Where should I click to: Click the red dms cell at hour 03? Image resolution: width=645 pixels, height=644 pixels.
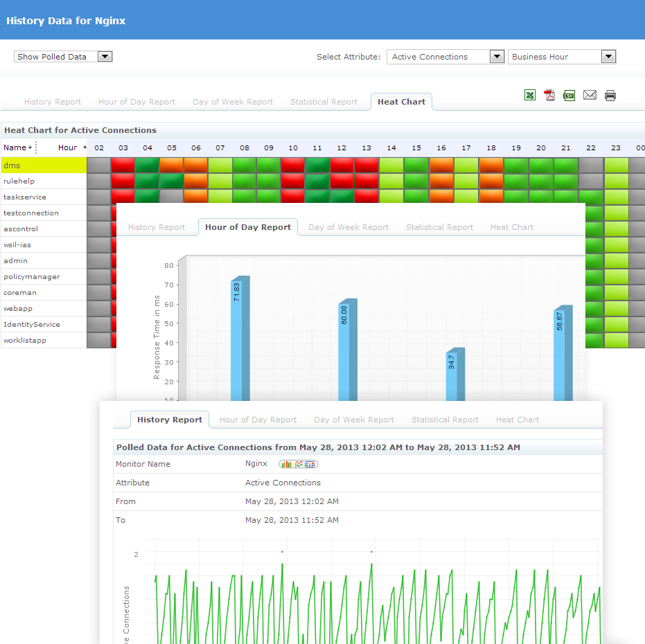[x=123, y=166]
